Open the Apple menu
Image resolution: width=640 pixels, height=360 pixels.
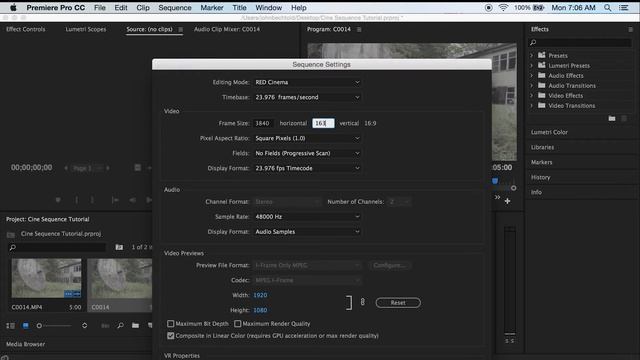pos(13,8)
